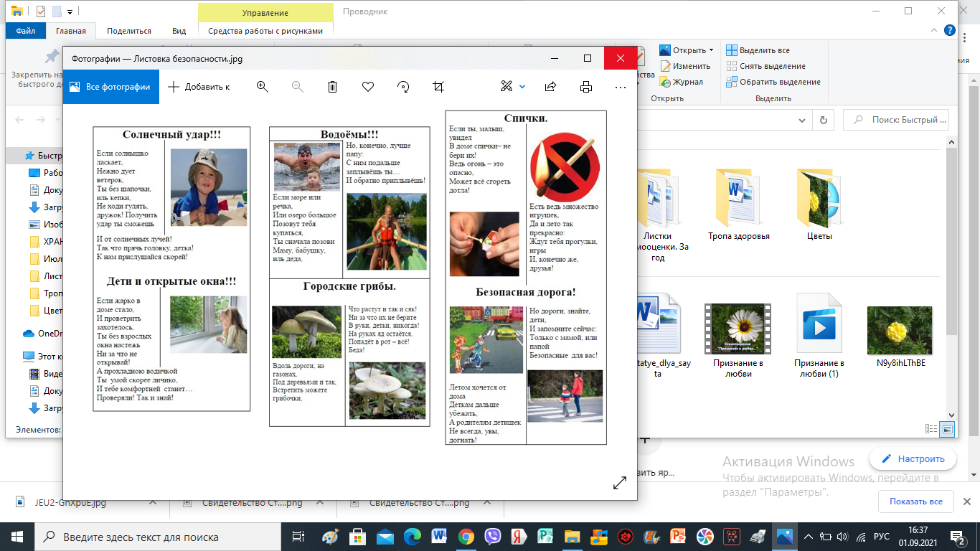The width and height of the screenshot is (980, 551).
Task: Open Google Chrome from the taskbar
Action: tap(466, 536)
